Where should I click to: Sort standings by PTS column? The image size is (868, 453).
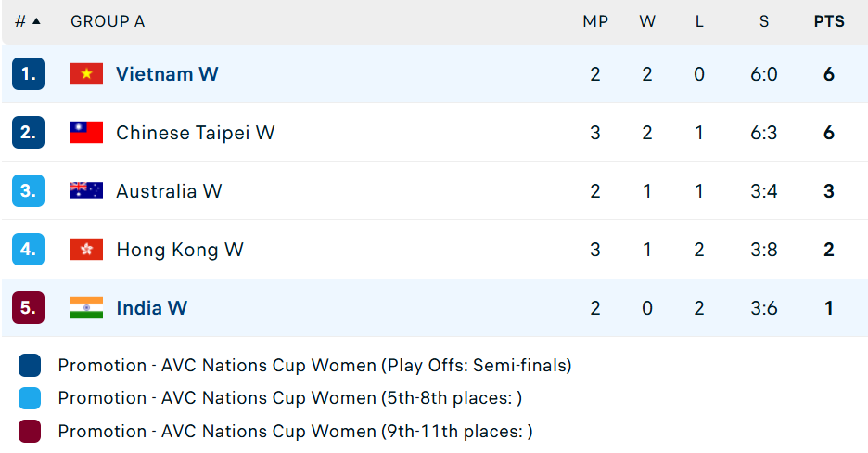(829, 21)
